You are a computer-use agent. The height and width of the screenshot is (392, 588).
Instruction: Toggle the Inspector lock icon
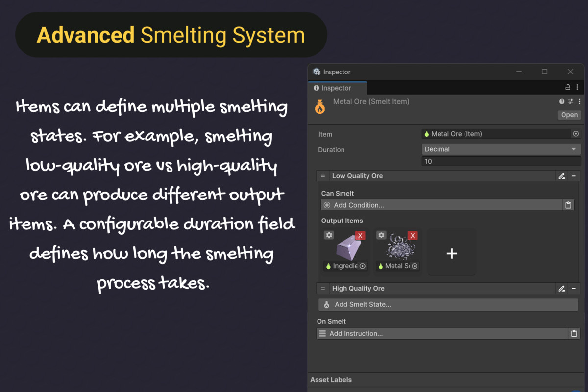click(567, 87)
